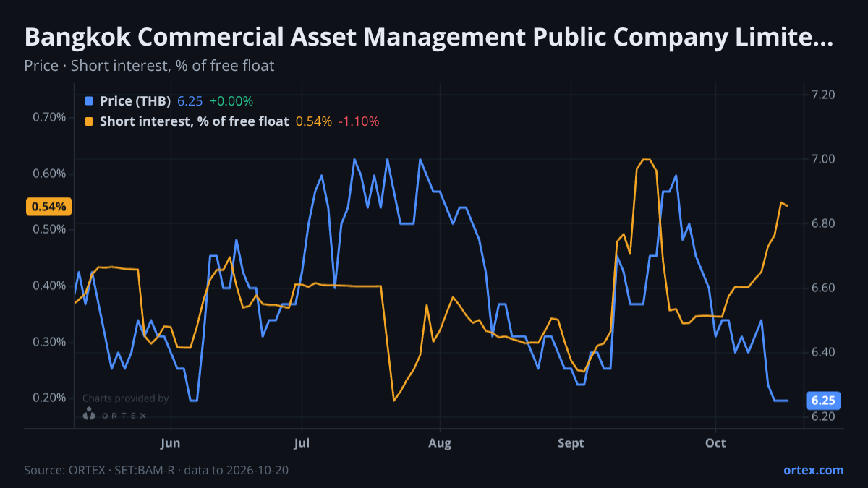Click the 0.70% left axis label
Viewport: 868px width, 488px height.
coord(50,117)
